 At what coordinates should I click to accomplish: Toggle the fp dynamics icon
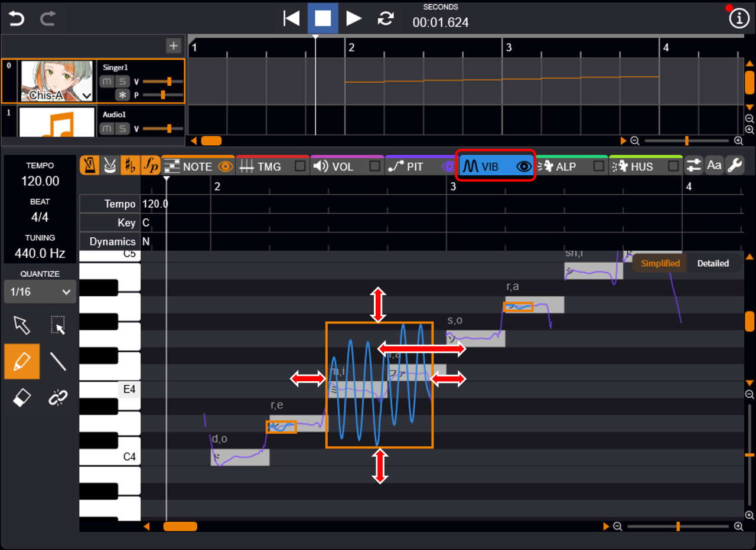pyautogui.click(x=150, y=166)
